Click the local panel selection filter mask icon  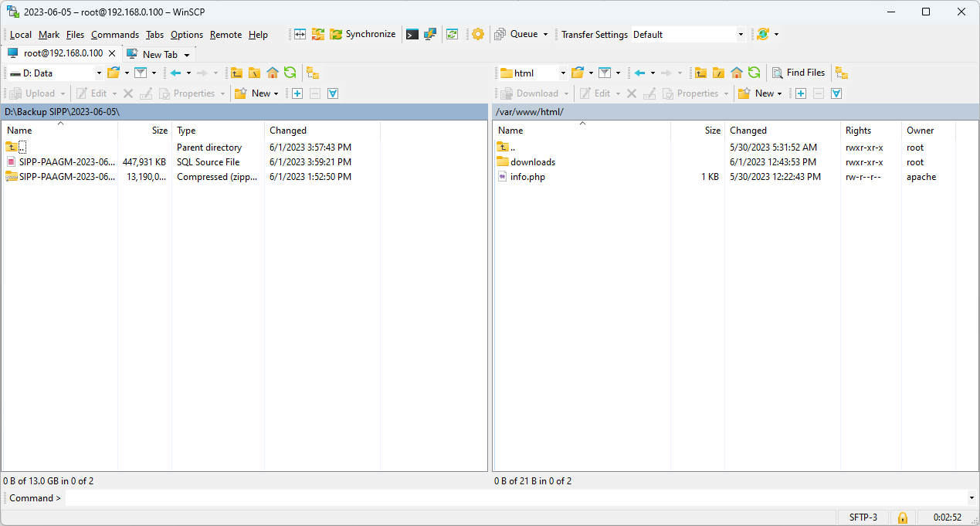pos(333,93)
